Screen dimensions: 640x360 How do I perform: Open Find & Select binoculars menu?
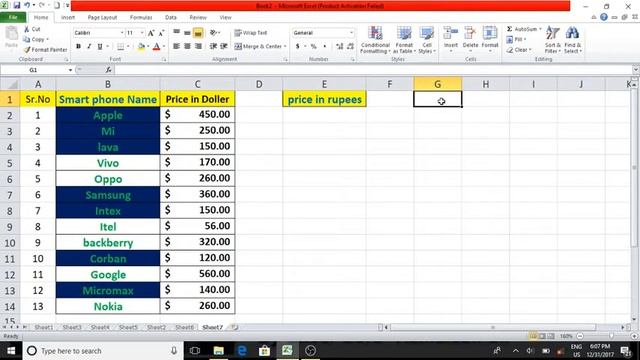pos(573,40)
